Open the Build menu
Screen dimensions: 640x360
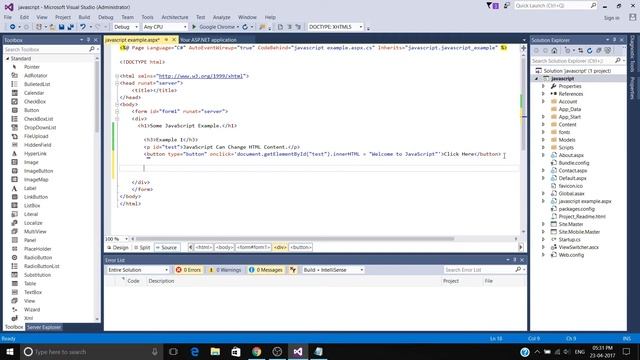pos(84,17)
